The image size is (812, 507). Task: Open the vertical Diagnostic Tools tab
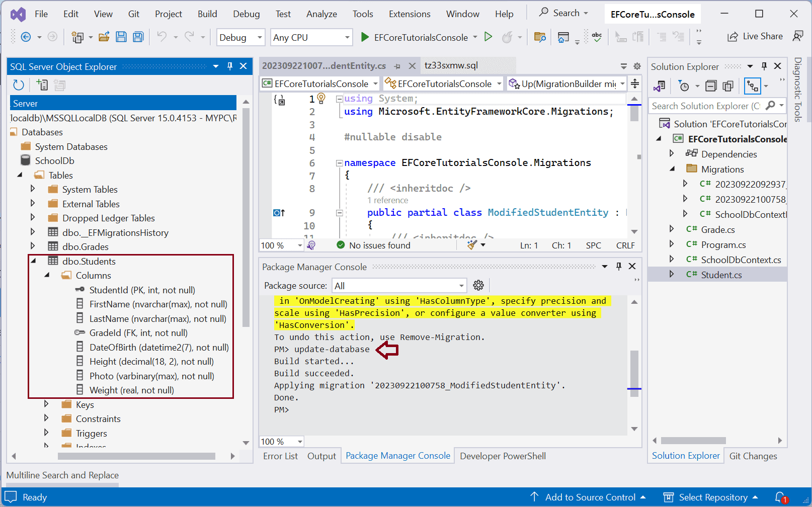coord(798,90)
